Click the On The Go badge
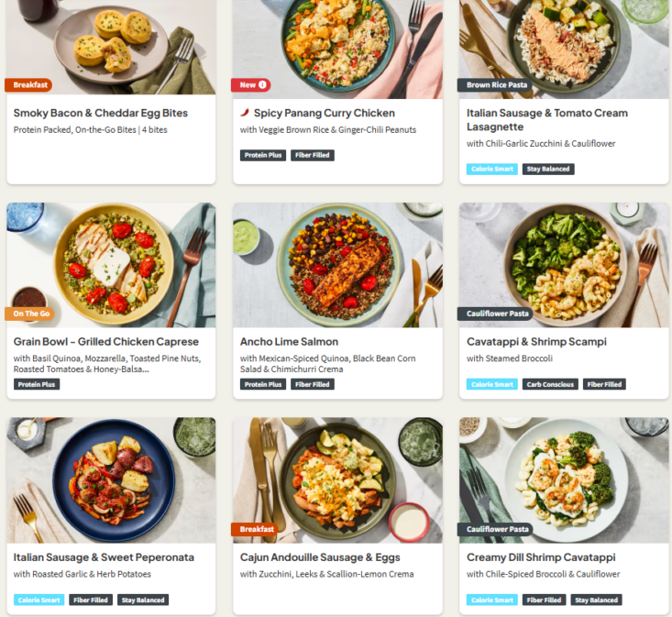 point(30,314)
